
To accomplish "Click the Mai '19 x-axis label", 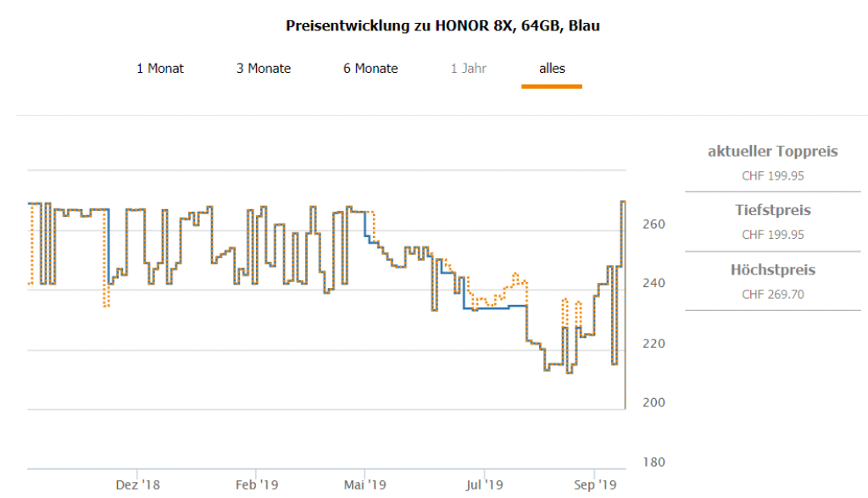I will click(x=365, y=485).
